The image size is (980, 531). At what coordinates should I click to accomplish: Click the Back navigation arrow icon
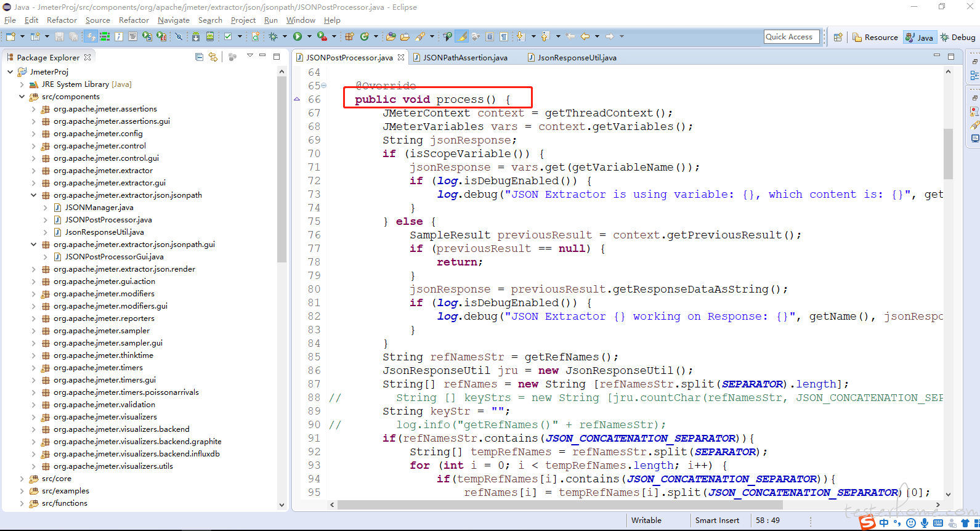click(585, 37)
